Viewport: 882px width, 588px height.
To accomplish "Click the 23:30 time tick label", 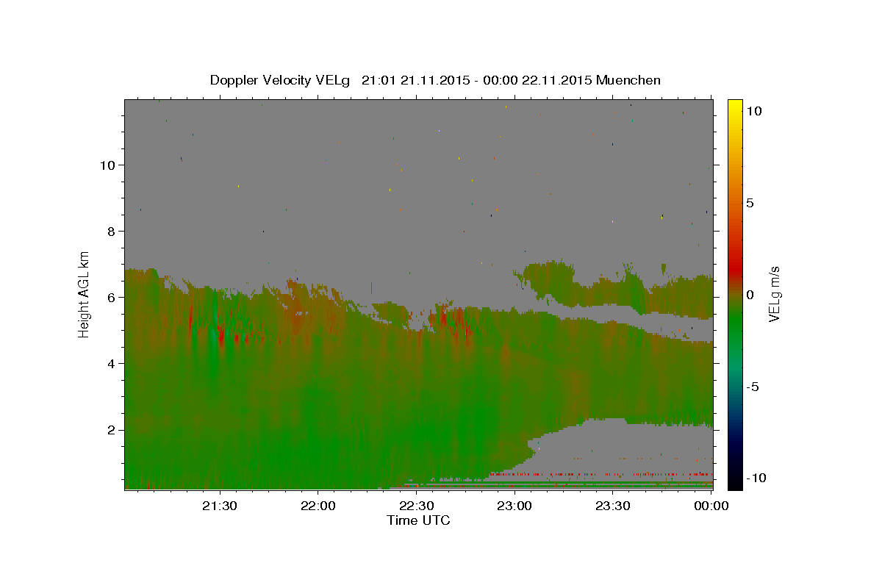I will point(613,506).
